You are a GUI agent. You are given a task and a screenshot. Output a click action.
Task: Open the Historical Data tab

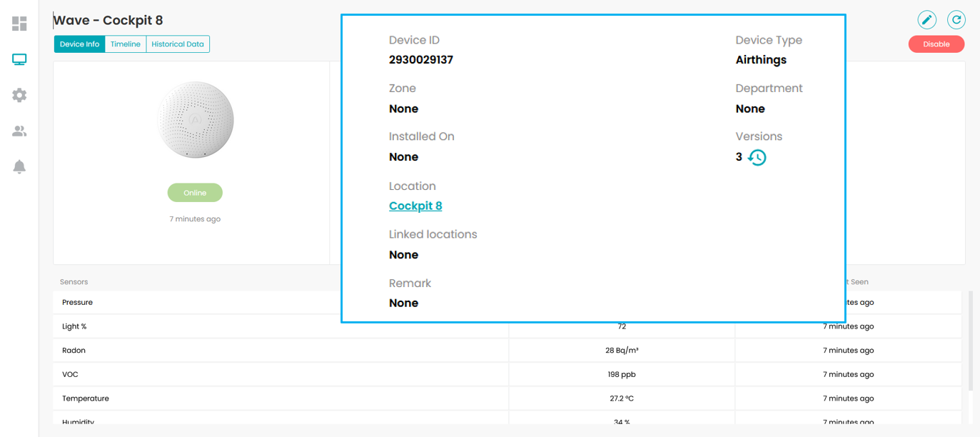pos(178,44)
